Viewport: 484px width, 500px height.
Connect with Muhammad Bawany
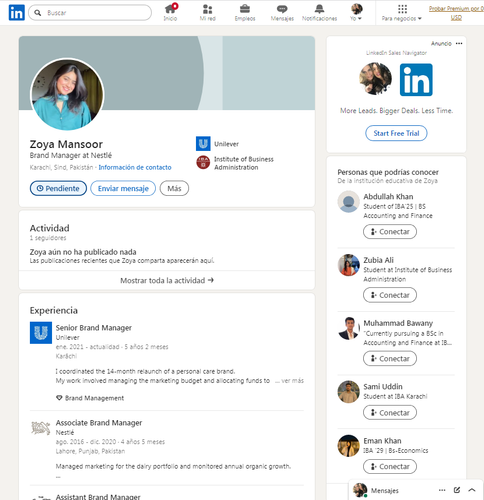390,359
